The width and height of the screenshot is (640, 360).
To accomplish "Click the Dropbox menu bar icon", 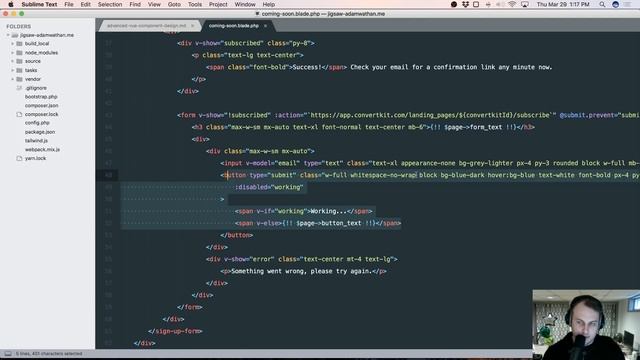I will point(465,4).
